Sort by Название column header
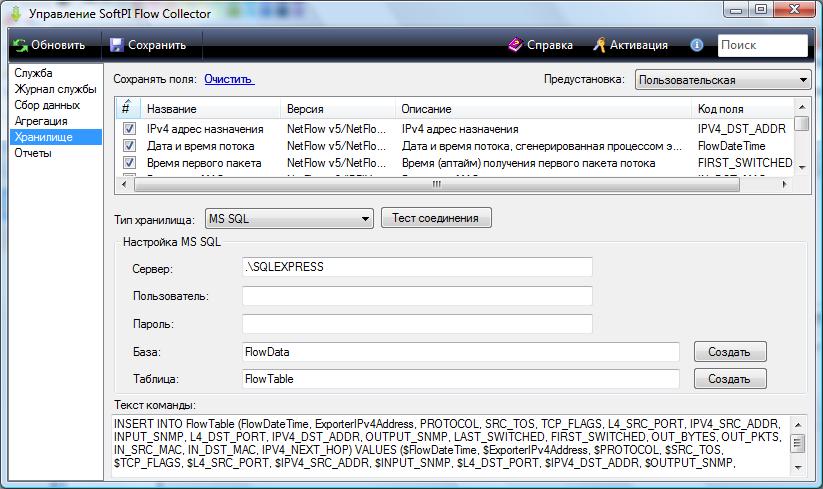 pos(210,109)
